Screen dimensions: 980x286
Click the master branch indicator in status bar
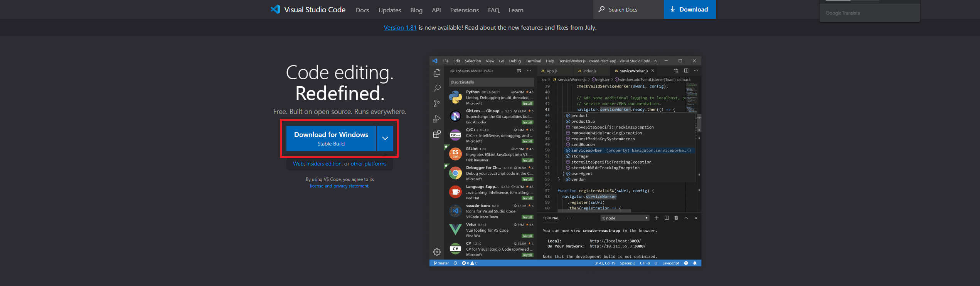tap(441, 263)
